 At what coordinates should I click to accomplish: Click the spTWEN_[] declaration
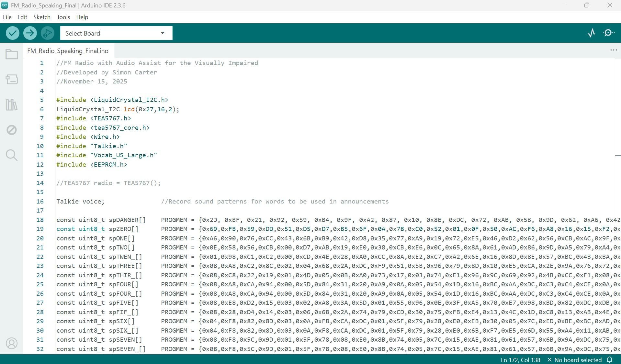coord(99,257)
